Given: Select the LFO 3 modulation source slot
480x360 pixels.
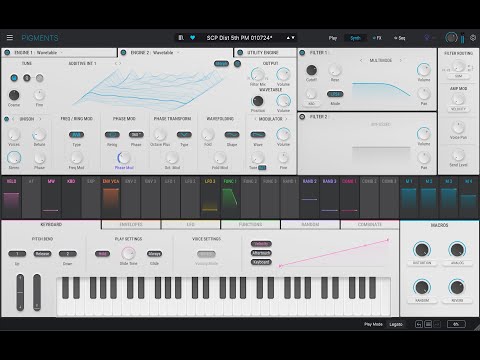Looking at the screenshot, I should (x=210, y=197).
